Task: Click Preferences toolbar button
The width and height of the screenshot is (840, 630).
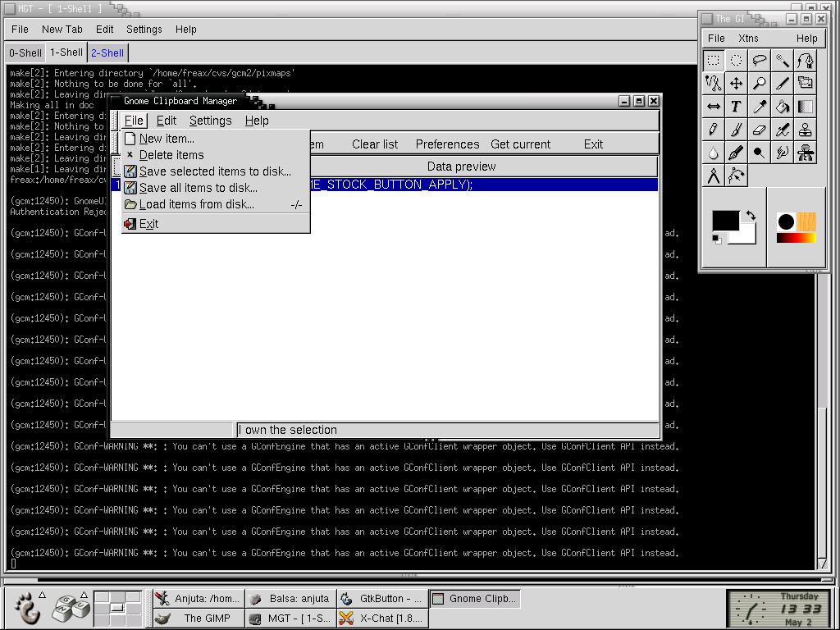Action: [447, 144]
